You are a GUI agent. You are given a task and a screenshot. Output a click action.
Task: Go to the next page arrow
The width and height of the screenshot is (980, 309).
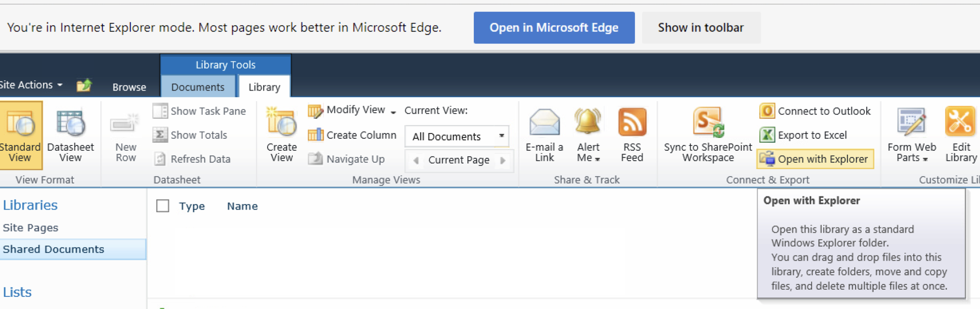pos(503,161)
